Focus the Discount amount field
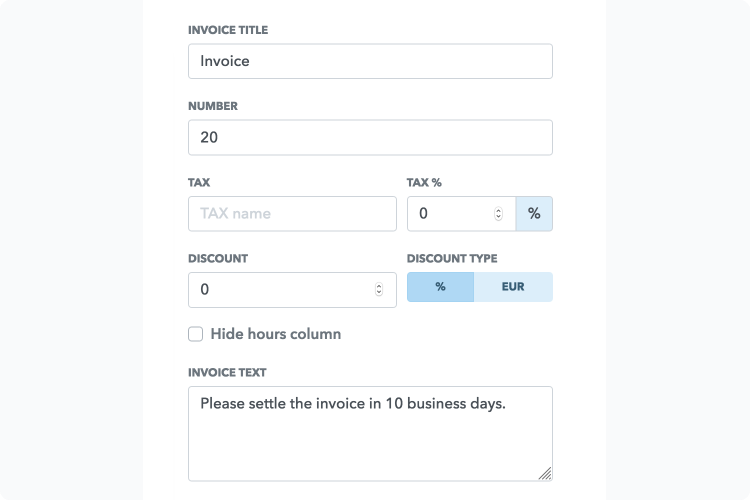This screenshot has width=750, height=500. point(292,290)
